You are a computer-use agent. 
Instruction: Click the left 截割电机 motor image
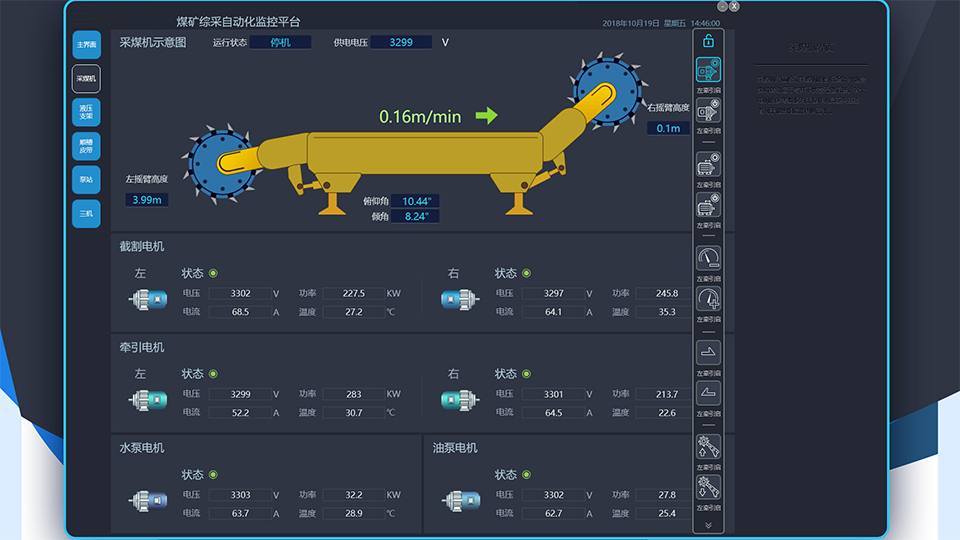[x=148, y=299]
